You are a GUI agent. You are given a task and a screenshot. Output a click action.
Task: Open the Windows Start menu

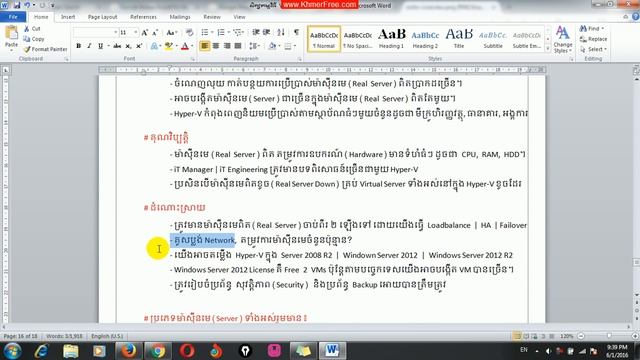[12, 351]
